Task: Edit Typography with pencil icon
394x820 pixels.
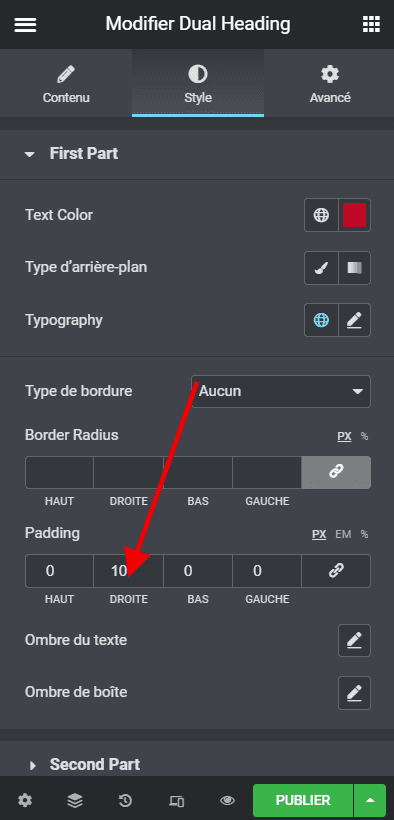Action: pos(354,320)
